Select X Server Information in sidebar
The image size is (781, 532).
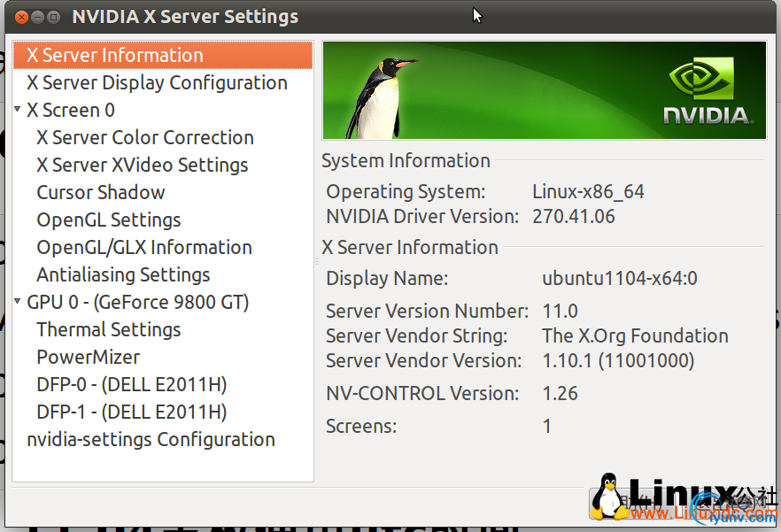pos(115,55)
